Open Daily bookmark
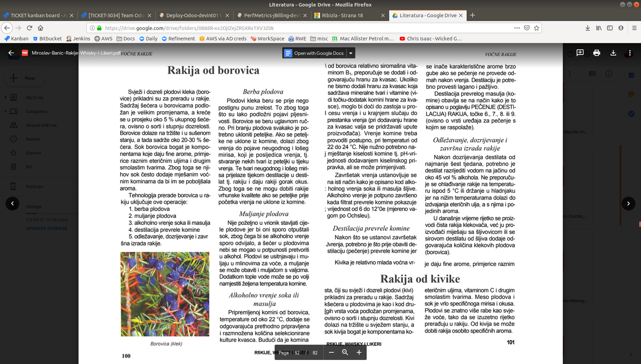This screenshot has width=641, height=364. click(x=149, y=39)
